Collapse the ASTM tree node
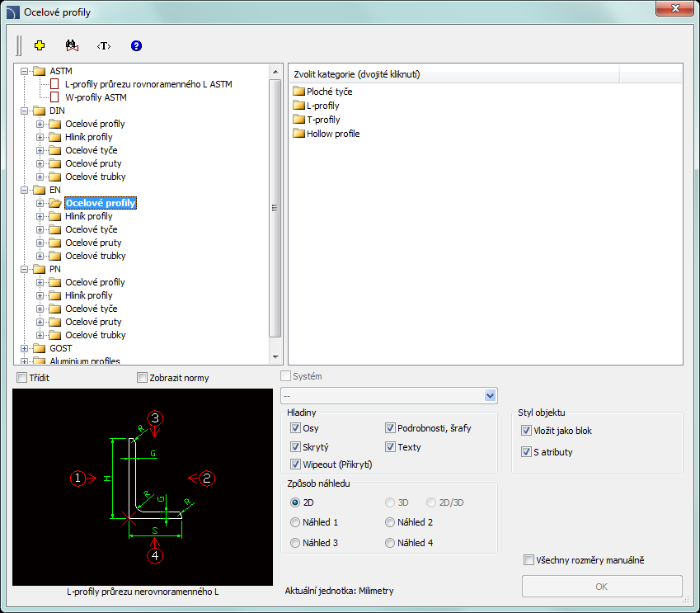The height and width of the screenshot is (613, 700). point(24,71)
